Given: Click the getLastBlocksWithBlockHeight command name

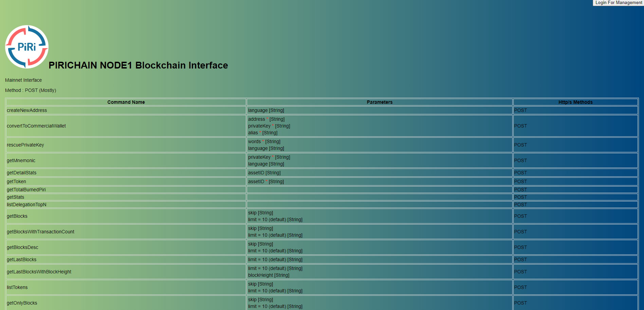Looking at the screenshot, I should [x=39, y=272].
